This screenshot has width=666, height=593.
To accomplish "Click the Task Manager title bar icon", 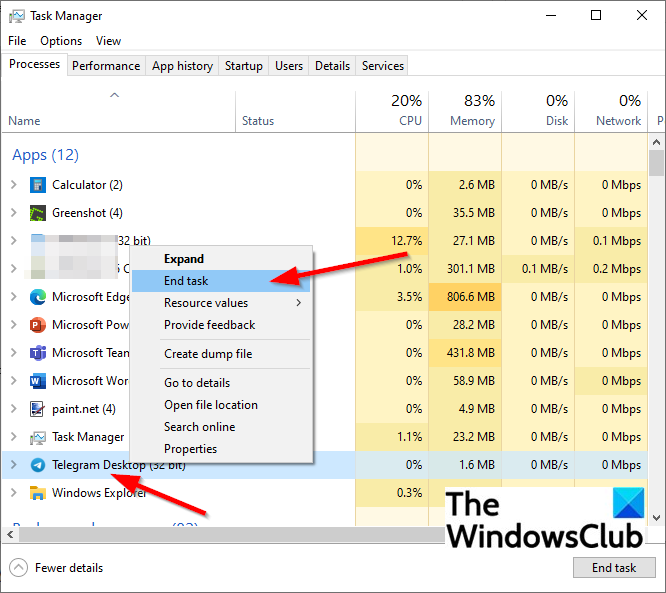I will (x=17, y=16).
